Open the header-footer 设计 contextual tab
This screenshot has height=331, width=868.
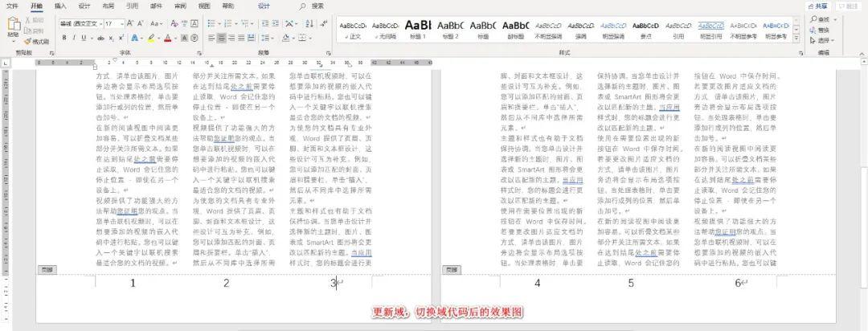click(264, 6)
